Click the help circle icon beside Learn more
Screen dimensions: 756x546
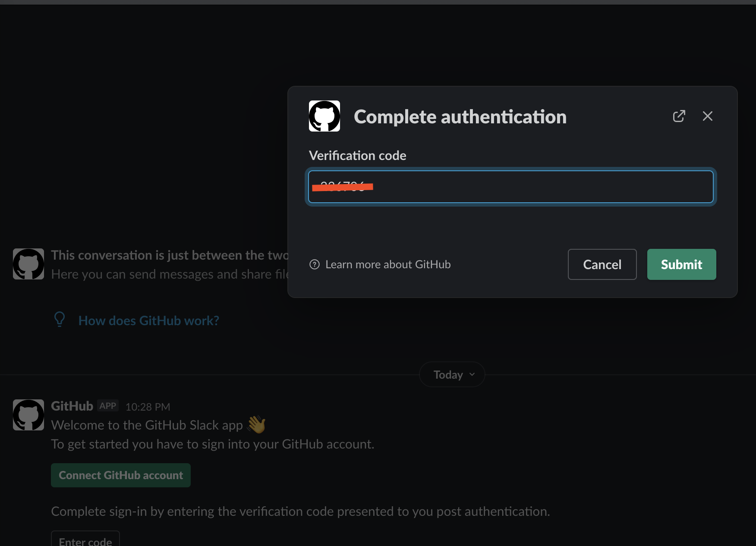point(315,264)
